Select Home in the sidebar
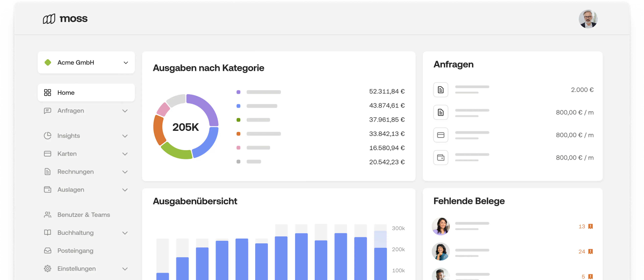This screenshot has height=280, width=644. click(86, 93)
